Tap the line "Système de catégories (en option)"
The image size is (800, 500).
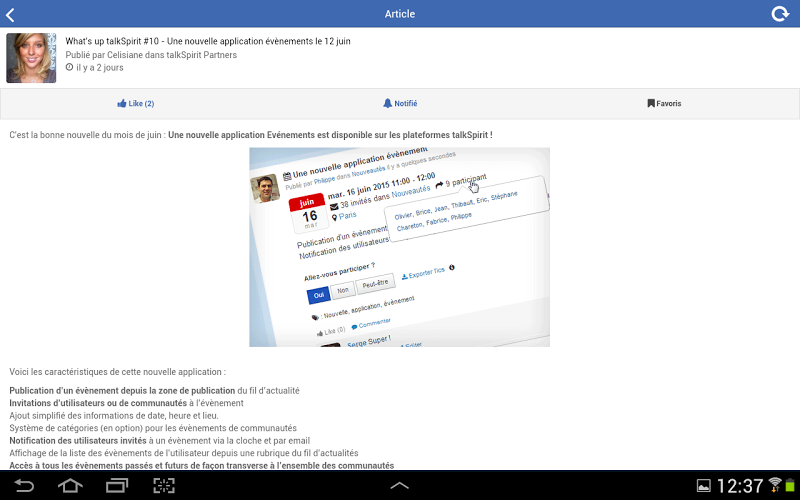(153, 428)
